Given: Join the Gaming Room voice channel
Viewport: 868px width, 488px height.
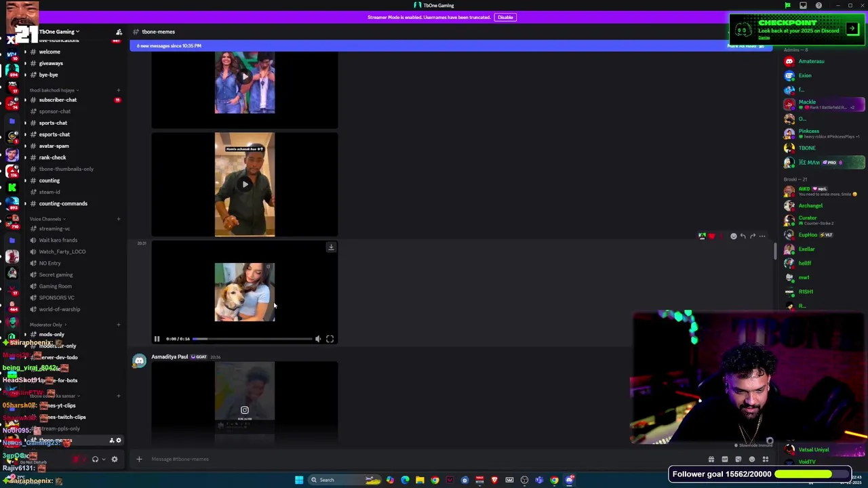Looking at the screenshot, I should point(55,286).
